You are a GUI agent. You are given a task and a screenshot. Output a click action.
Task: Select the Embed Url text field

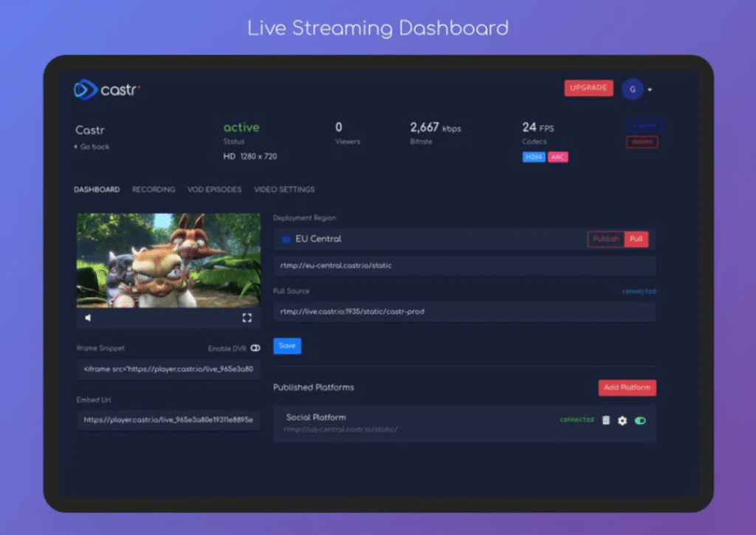pos(168,420)
